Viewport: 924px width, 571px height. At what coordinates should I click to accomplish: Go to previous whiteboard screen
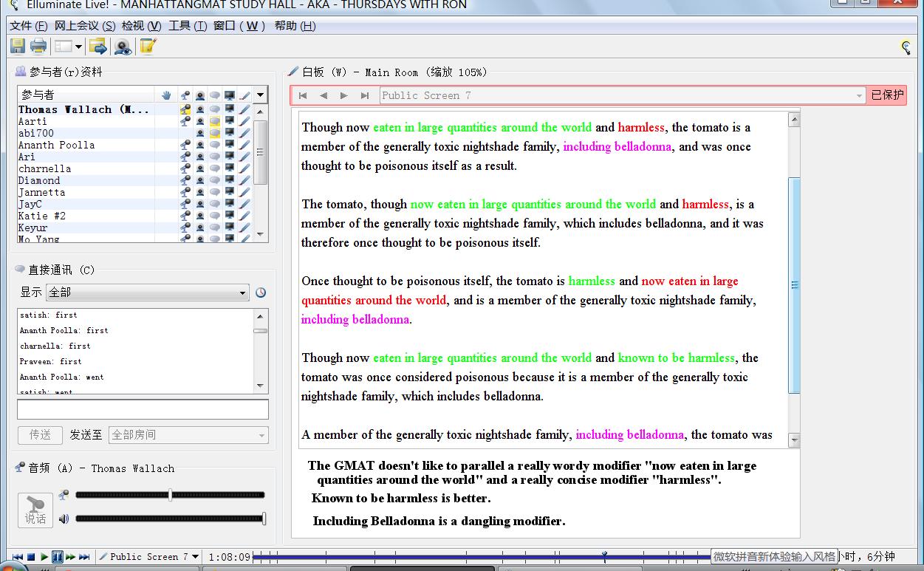324,95
